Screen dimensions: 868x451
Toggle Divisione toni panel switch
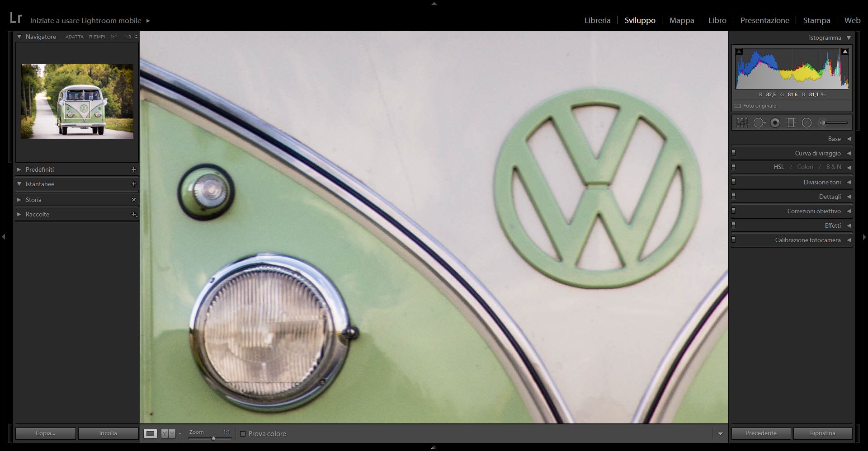(733, 182)
